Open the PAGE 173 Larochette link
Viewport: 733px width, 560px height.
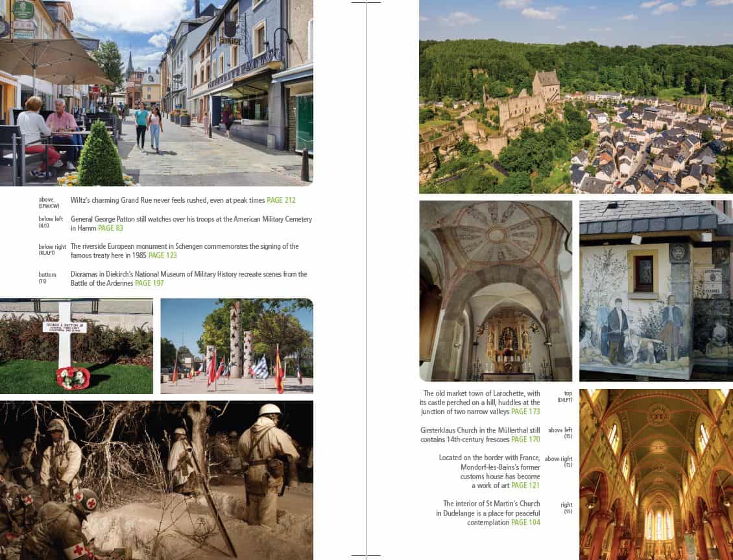pyautogui.click(x=525, y=412)
